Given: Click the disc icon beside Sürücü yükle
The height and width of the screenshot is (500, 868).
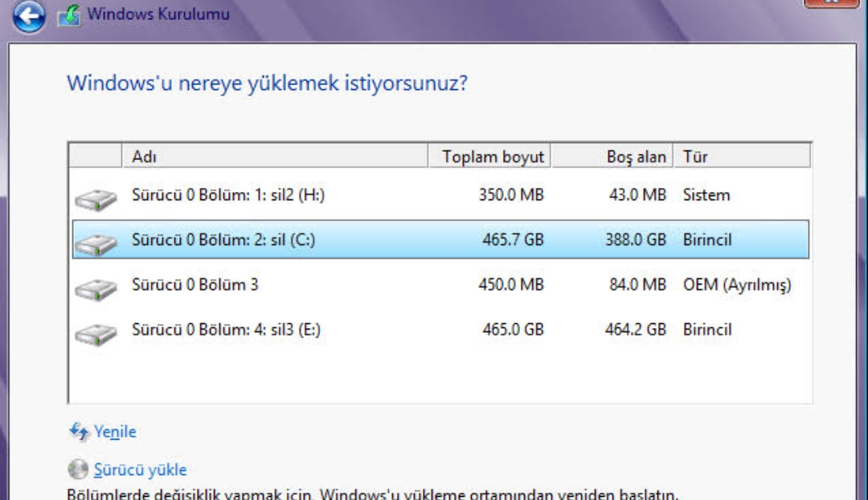Looking at the screenshot, I should click(78, 469).
